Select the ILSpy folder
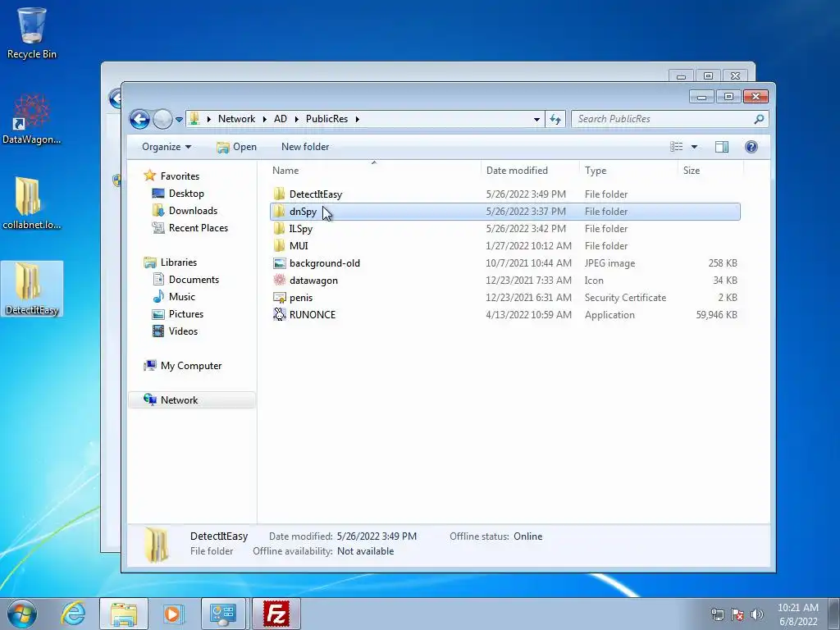 [x=505, y=229]
